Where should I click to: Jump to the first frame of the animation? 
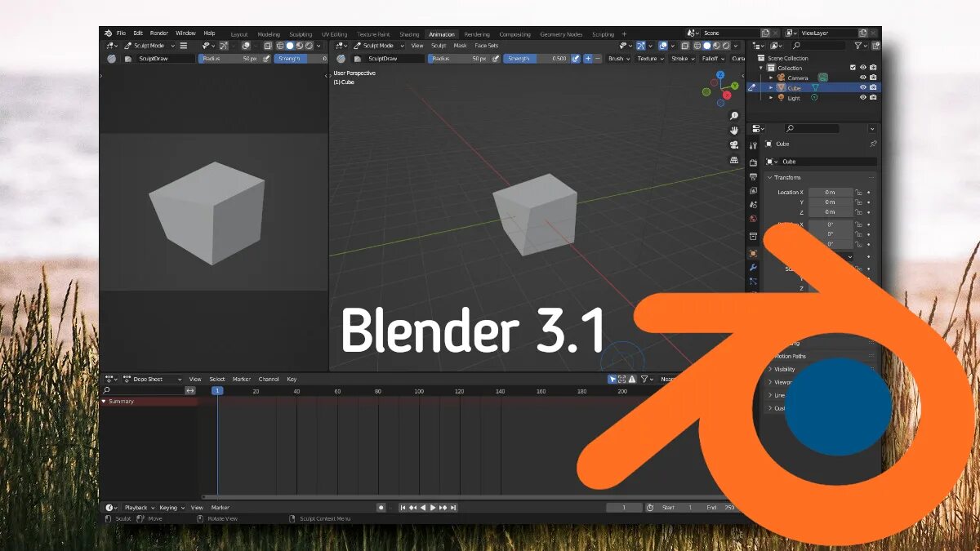[x=403, y=508]
